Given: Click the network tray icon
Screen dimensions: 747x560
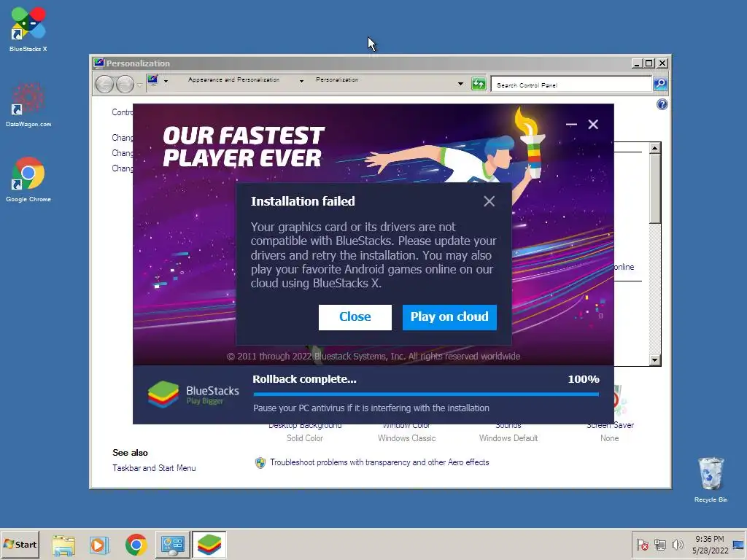Looking at the screenshot, I should [659, 545].
